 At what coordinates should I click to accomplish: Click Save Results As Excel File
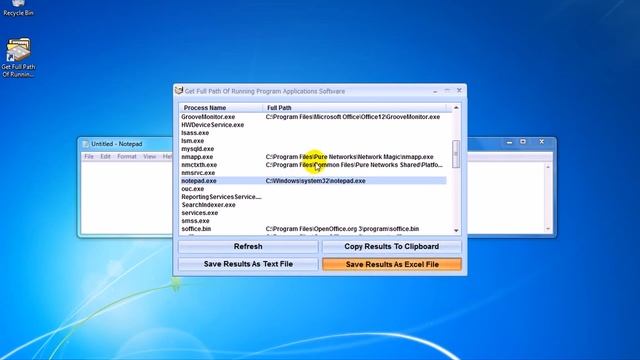click(x=392, y=264)
